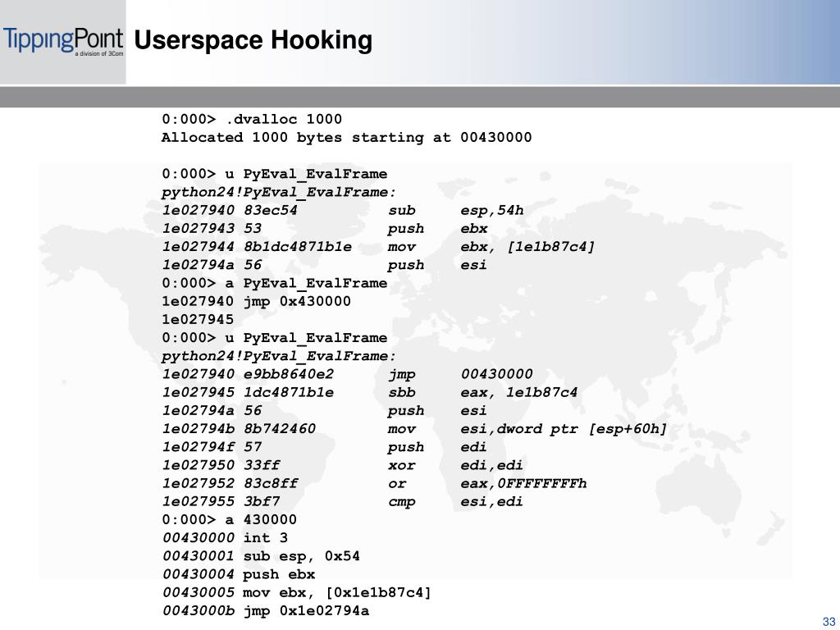
Task: Click the 'a PyEval_EvalFrame' command line
Action: coord(274,283)
